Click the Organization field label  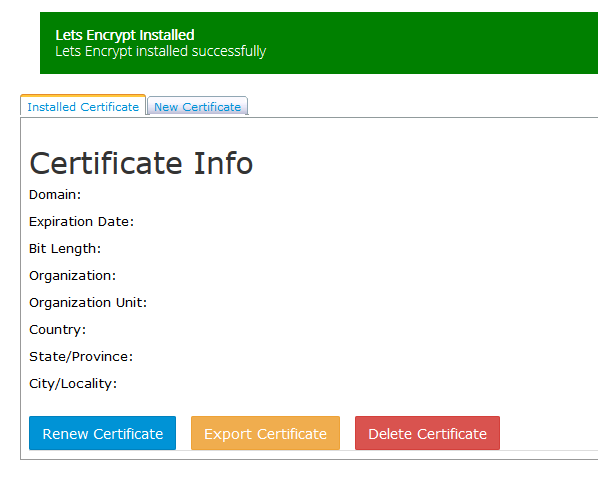[x=72, y=276]
